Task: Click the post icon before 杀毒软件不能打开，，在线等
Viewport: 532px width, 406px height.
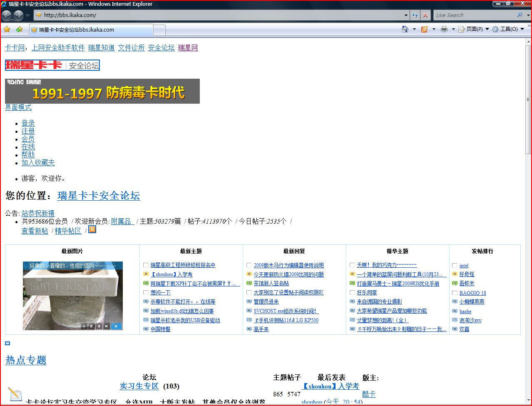Action: click(146, 301)
